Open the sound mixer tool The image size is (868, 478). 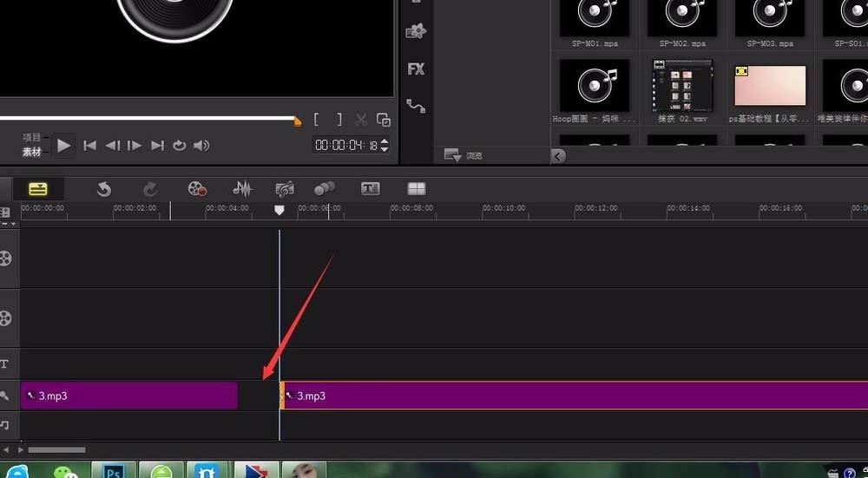[242, 189]
